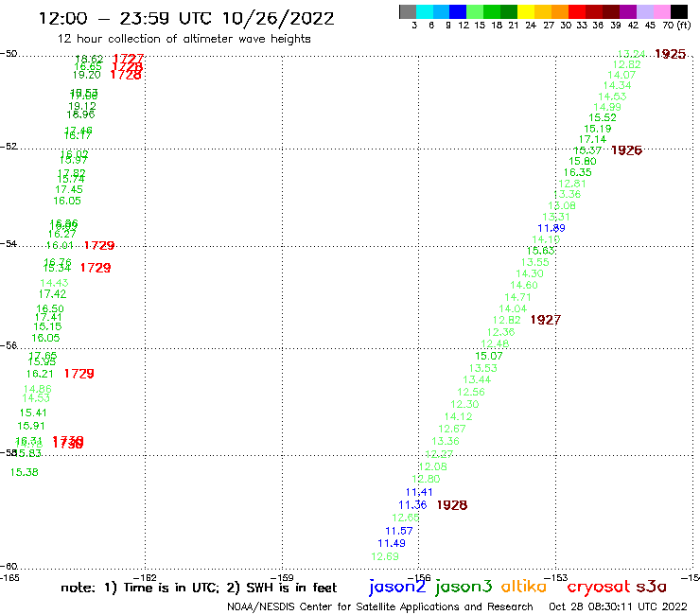This screenshot has width=700, height=615.
Task: Click wave height value 14.71
Action: pyautogui.click(x=517, y=297)
